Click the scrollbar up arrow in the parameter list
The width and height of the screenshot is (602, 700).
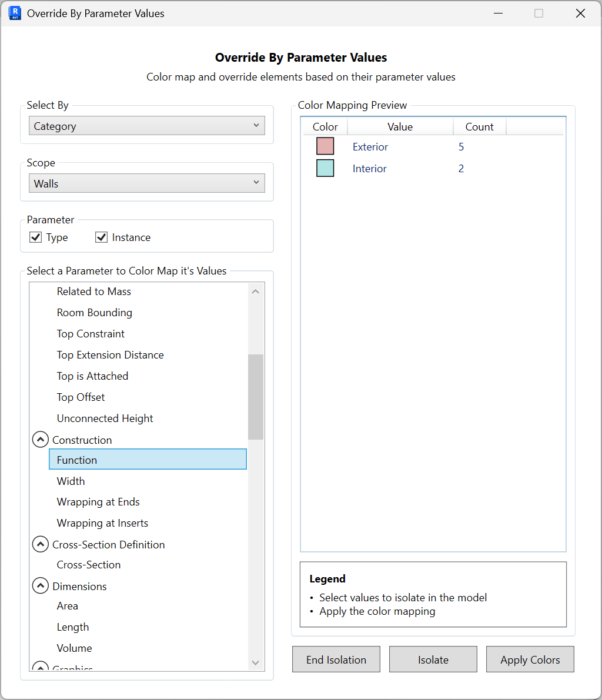click(x=255, y=290)
